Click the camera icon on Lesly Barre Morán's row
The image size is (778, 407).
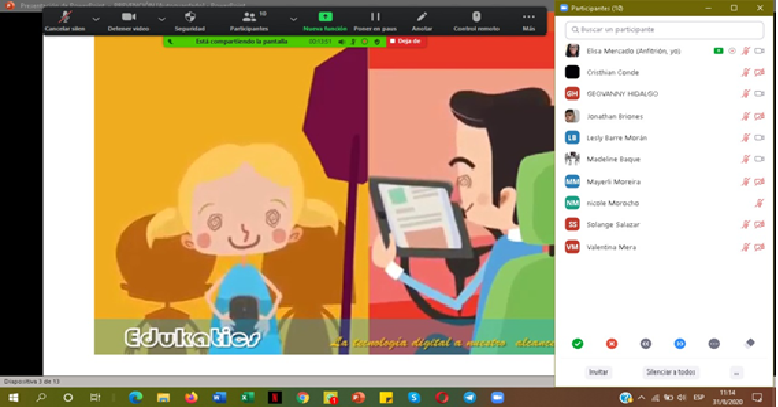760,138
